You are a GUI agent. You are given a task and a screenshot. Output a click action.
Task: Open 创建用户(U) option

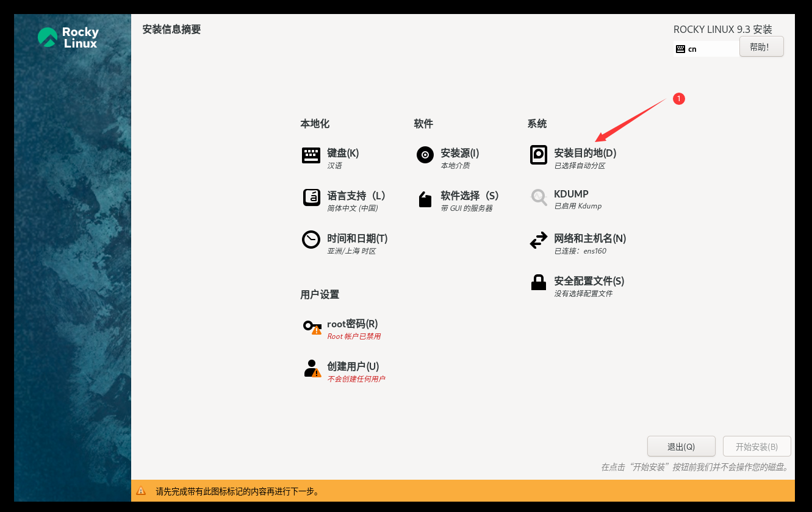click(353, 366)
